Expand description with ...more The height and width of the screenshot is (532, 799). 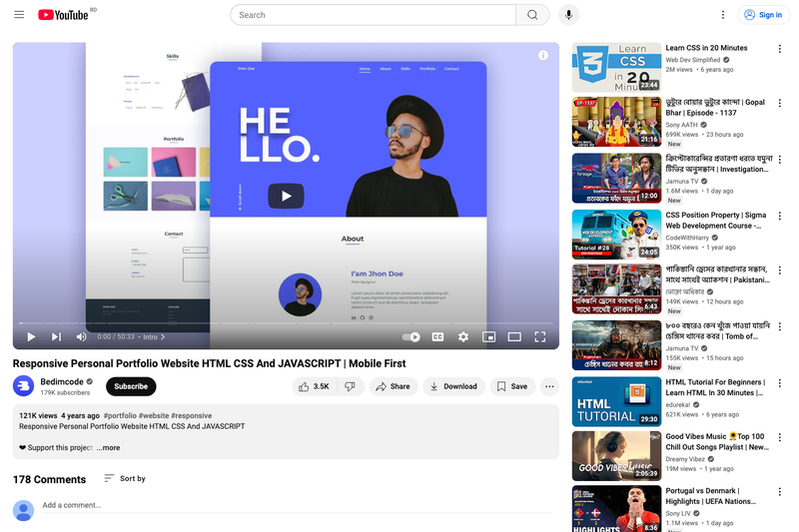tap(109, 447)
